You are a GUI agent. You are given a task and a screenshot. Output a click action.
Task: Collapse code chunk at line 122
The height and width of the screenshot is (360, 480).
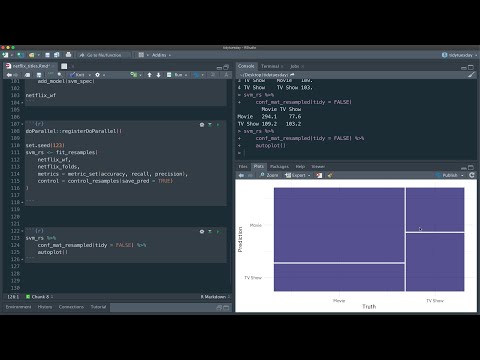click(22, 231)
